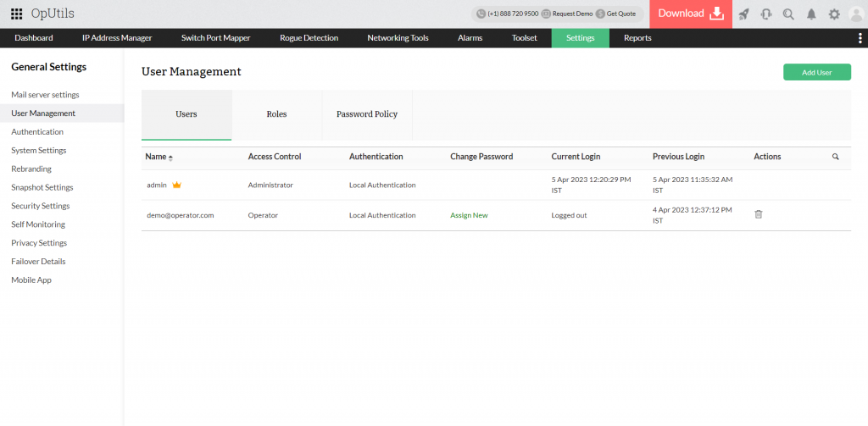Select Mail server settings in sidebar
Screen dimensions: 868x426
click(x=45, y=95)
